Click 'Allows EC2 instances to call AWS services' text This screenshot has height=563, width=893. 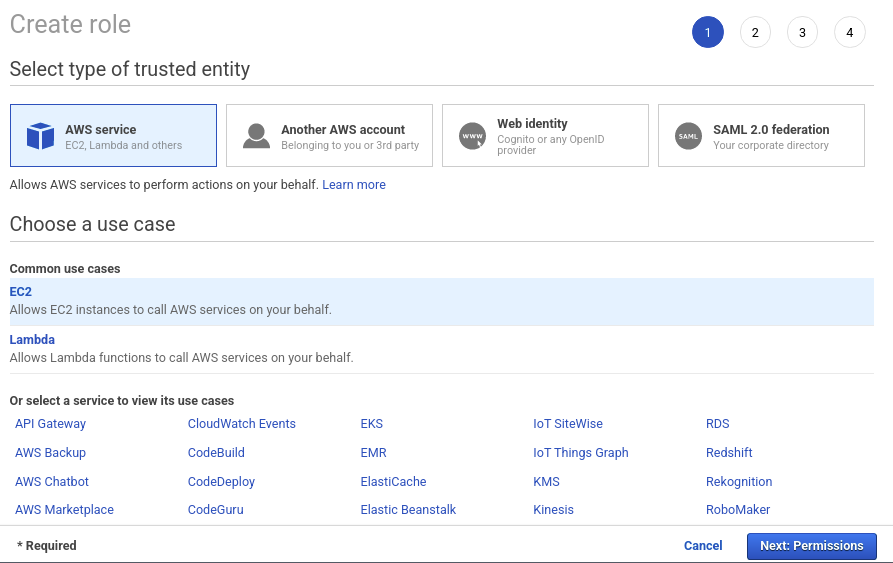[170, 310]
